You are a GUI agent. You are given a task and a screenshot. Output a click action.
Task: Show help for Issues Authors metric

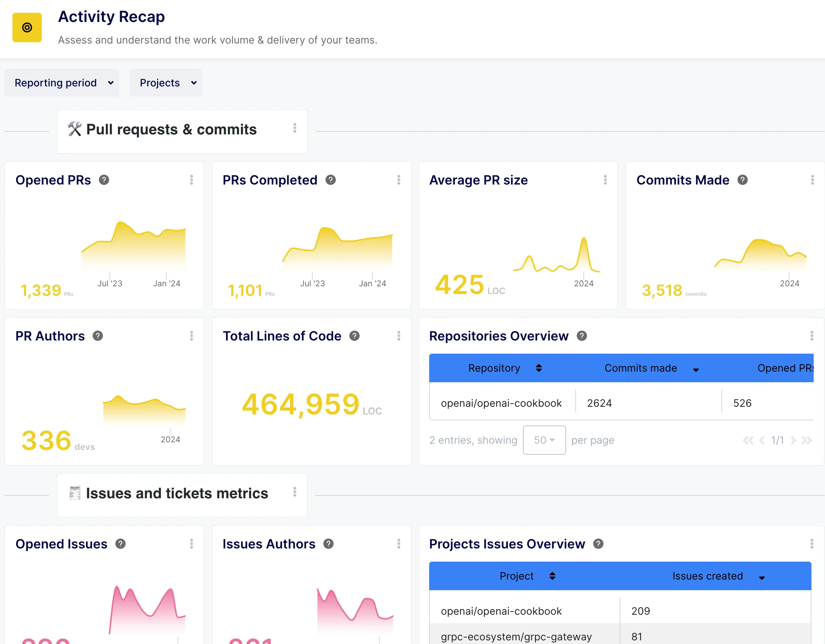[x=328, y=544]
